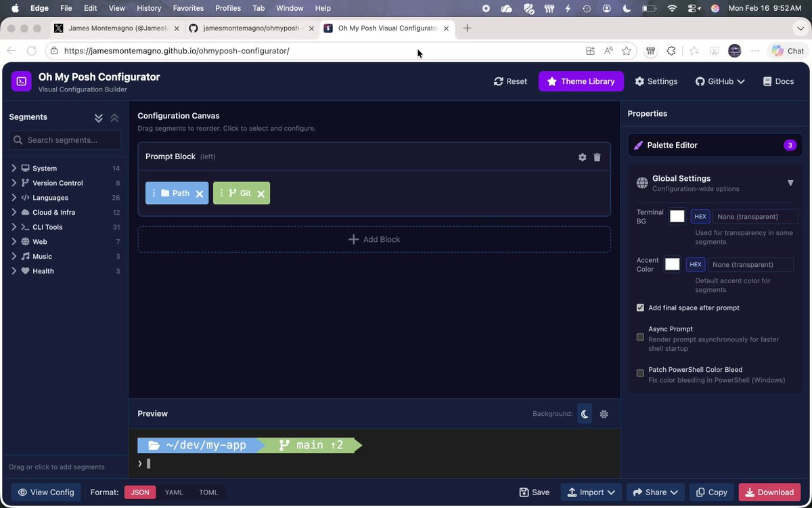Switch preview background to light sun icon

coord(604,414)
